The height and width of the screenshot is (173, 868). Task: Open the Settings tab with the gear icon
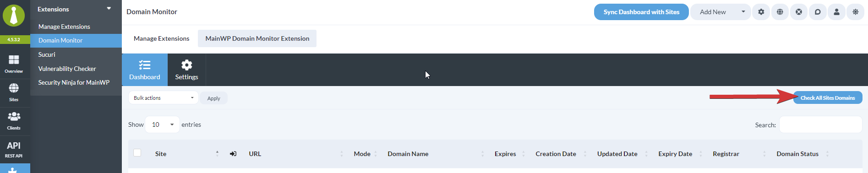[x=186, y=70]
